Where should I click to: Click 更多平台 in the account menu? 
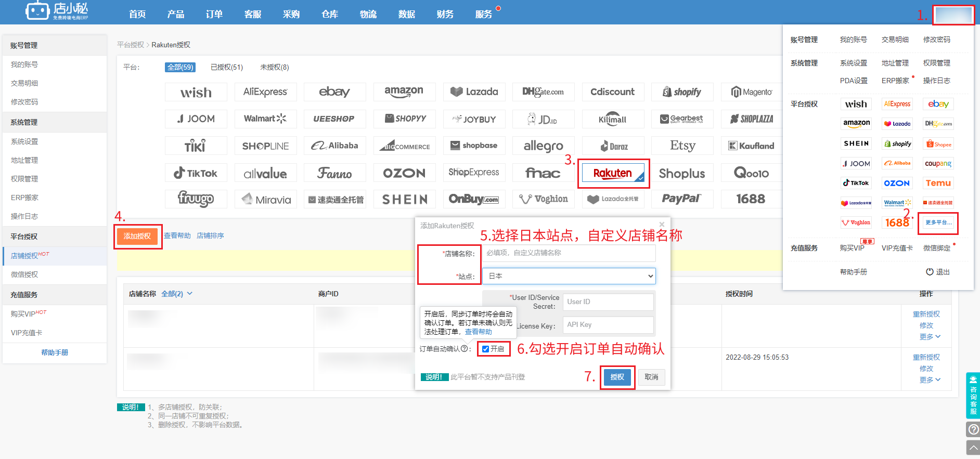pyautogui.click(x=938, y=222)
